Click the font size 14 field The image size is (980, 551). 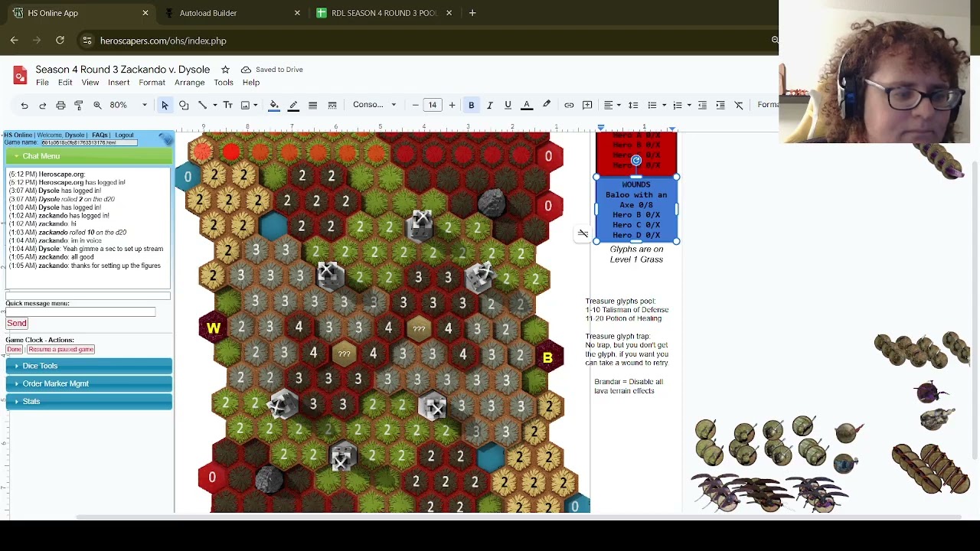point(433,105)
